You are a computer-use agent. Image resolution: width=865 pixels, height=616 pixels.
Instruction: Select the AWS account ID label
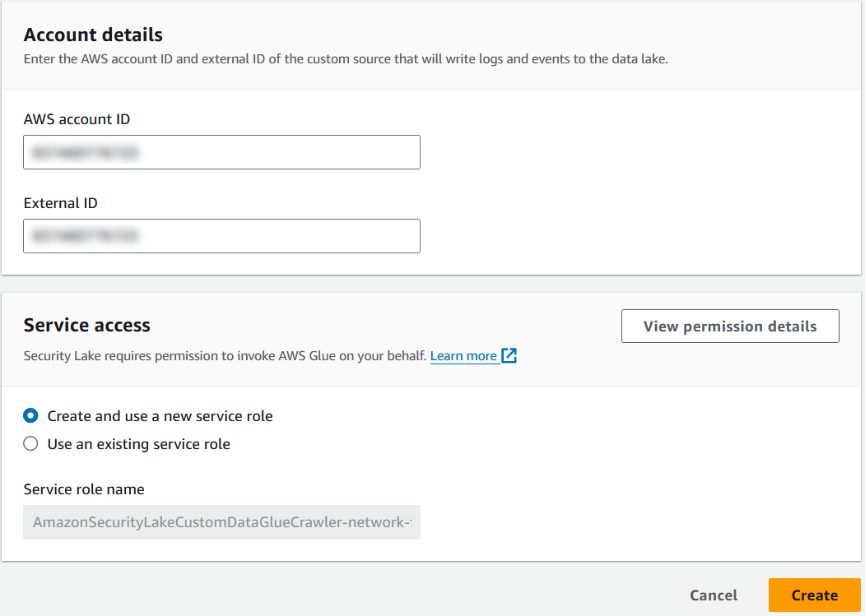point(77,119)
